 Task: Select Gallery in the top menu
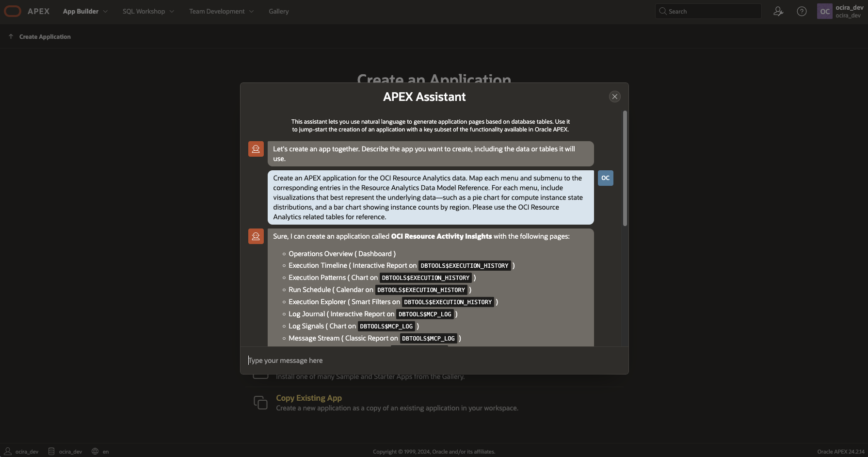point(278,11)
